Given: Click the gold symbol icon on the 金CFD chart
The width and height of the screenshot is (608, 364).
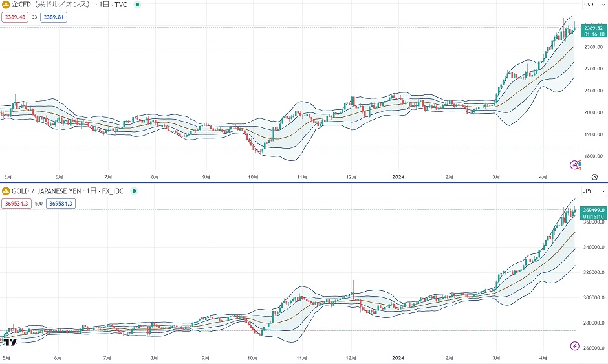Looking at the screenshot, I should [6, 5].
